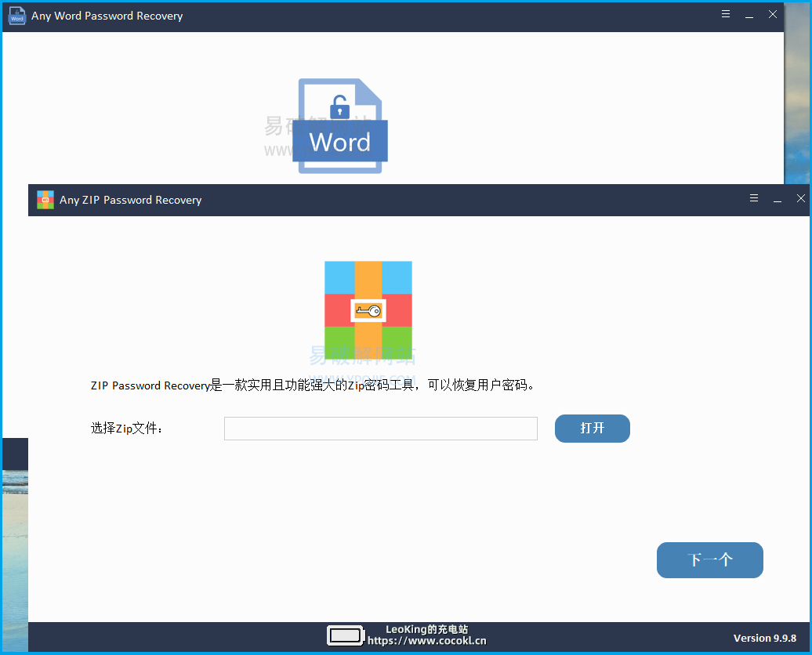Click the large Word document unlock logo
812x655 pixels.
[x=340, y=126]
